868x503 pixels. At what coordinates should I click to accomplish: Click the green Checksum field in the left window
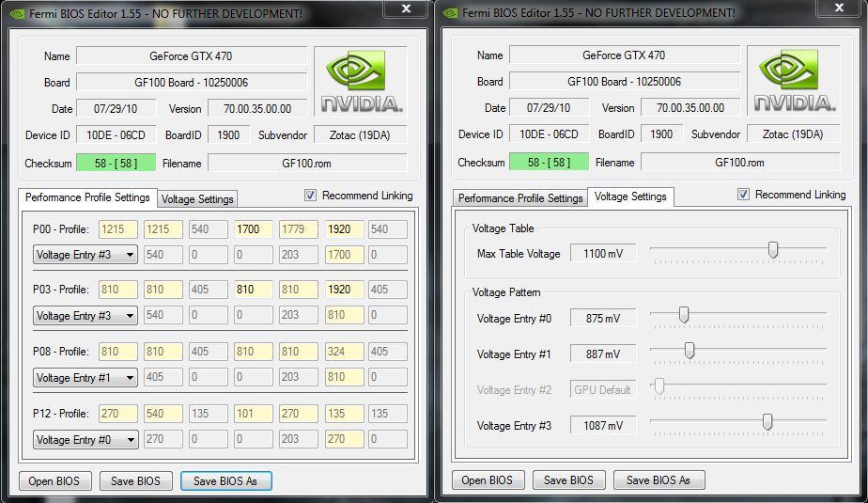[x=116, y=163]
